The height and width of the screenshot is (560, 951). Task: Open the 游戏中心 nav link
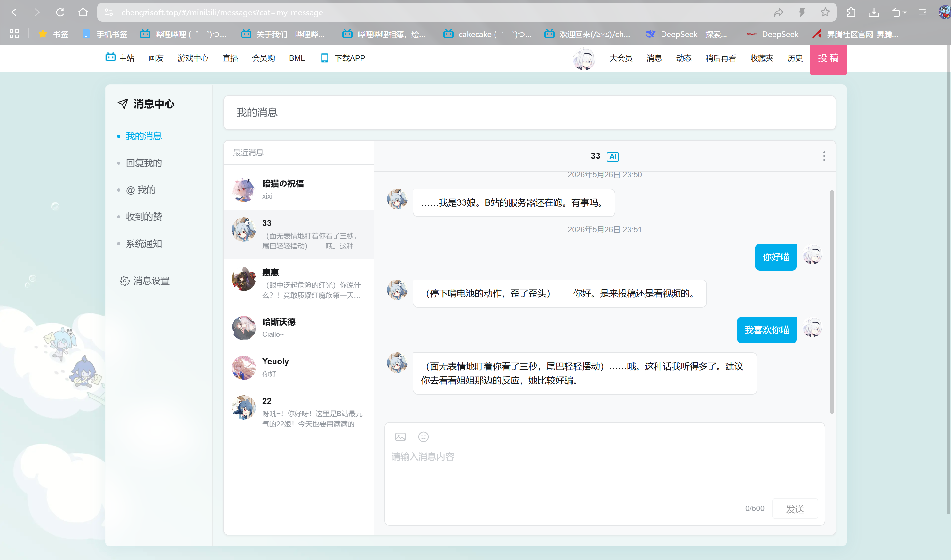point(193,58)
